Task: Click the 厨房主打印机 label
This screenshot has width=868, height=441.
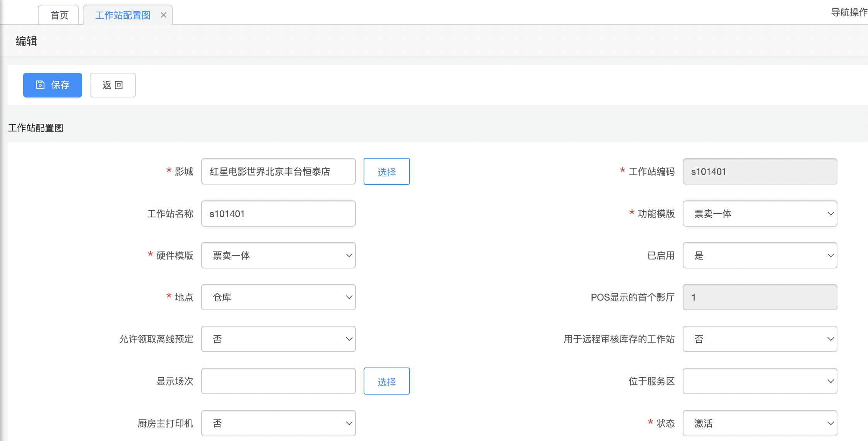Action: (x=166, y=423)
